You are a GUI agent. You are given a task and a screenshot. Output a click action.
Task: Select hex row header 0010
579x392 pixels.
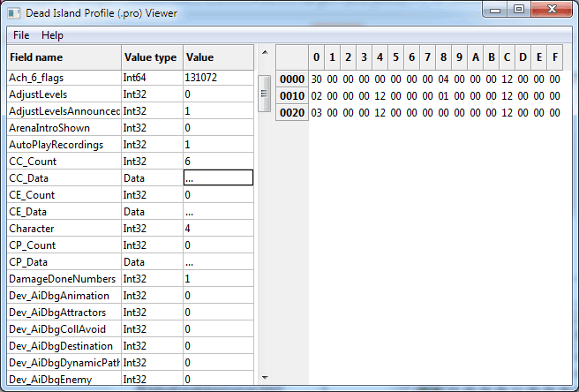[291, 95]
